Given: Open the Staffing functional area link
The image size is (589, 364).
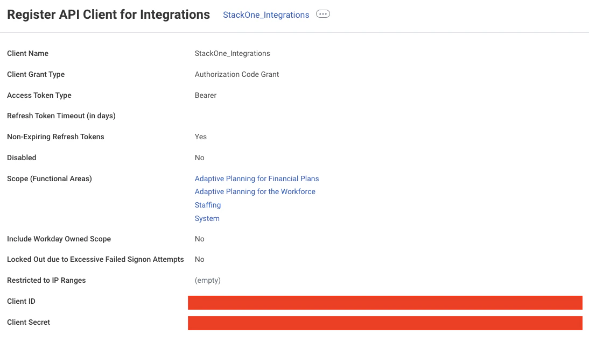Looking at the screenshot, I should pos(208,205).
